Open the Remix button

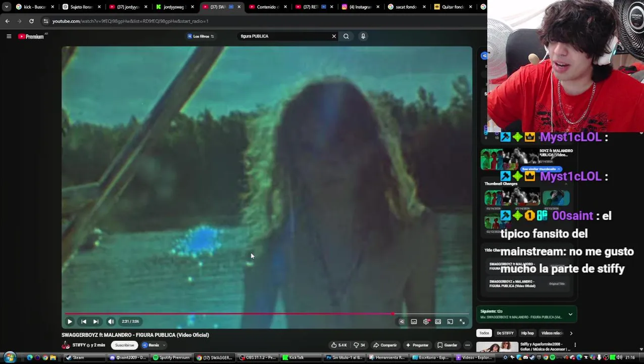coord(151,345)
